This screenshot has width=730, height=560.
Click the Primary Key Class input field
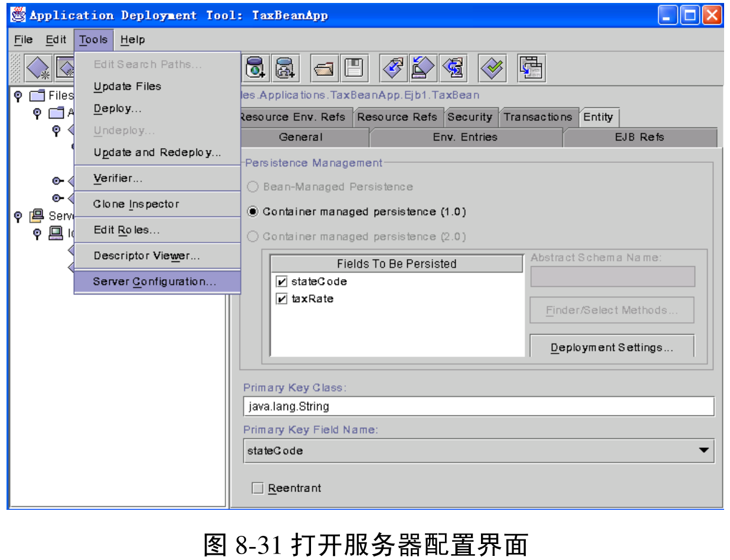pos(479,407)
